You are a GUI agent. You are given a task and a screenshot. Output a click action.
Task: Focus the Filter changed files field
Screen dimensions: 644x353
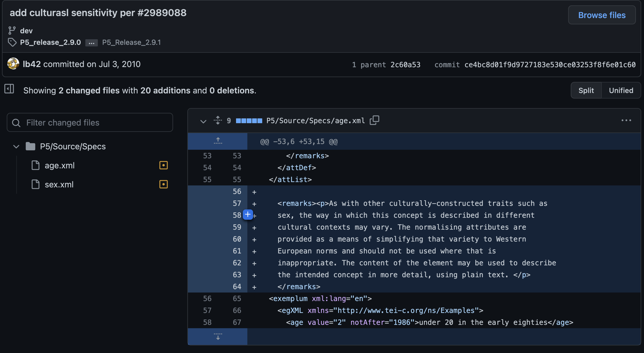(90, 122)
